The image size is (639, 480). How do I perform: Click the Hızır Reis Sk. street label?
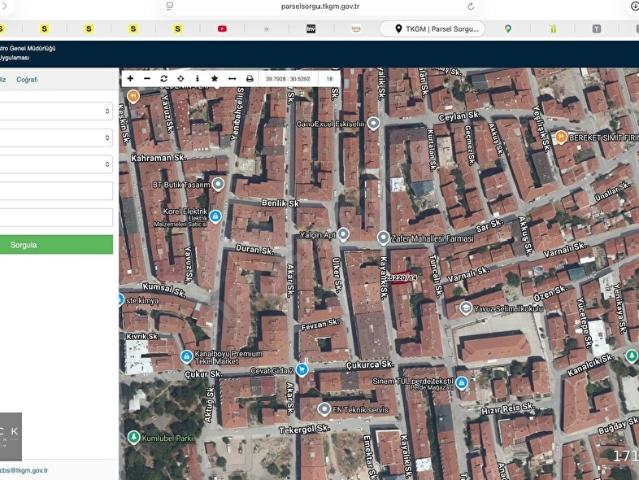[508, 408]
